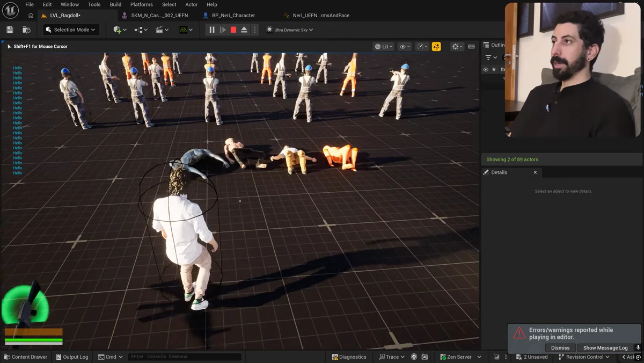Viewport: 644px width, 363px height.
Task: Stop the play session with red square
Action: pyautogui.click(x=233, y=30)
